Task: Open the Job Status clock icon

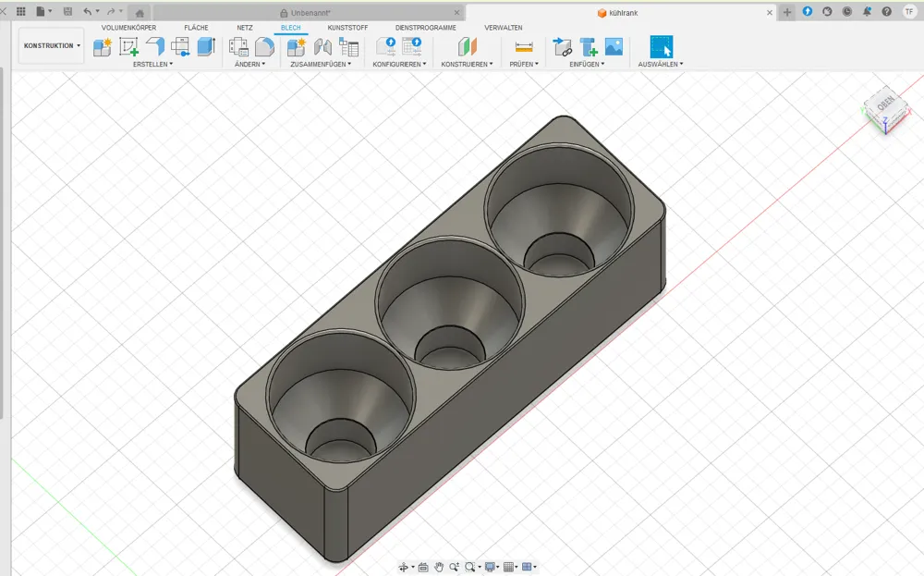Action: click(x=846, y=11)
